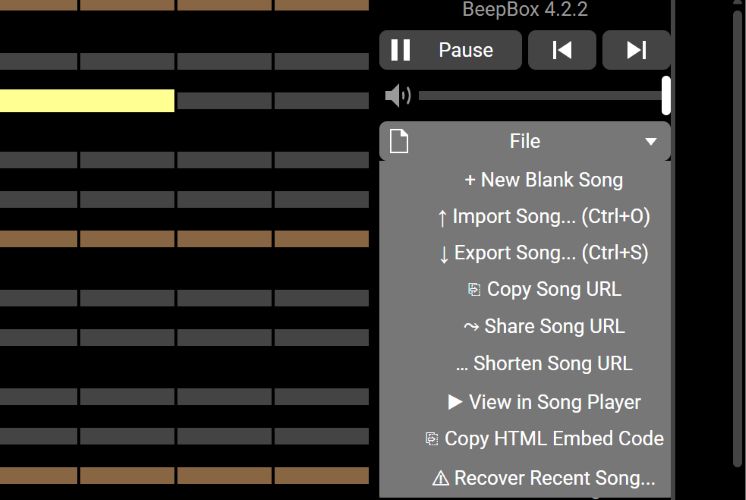Image resolution: width=746 pixels, height=500 pixels.
Task: Skip to next bar
Action: pos(636,50)
